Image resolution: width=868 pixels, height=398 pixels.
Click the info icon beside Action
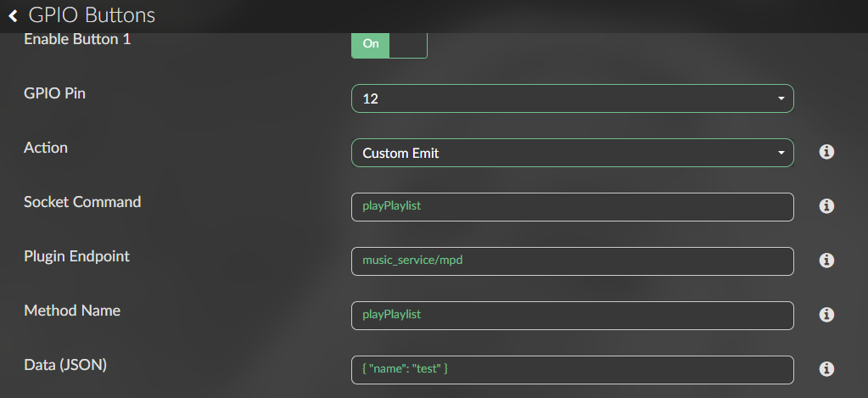(x=826, y=152)
